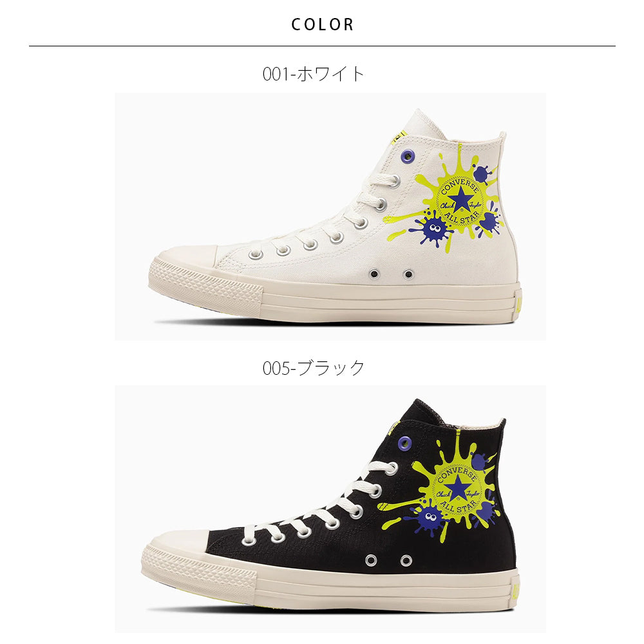Image resolution: width=644 pixels, height=644 pixels.
Task: Click the side vent eyelets on black shoe
Action: (388, 560)
